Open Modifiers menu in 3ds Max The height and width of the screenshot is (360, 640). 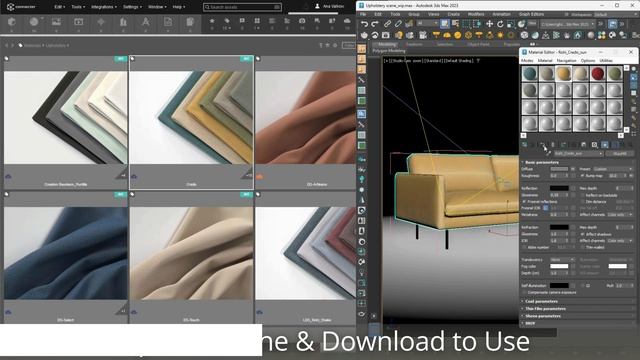(x=476, y=14)
